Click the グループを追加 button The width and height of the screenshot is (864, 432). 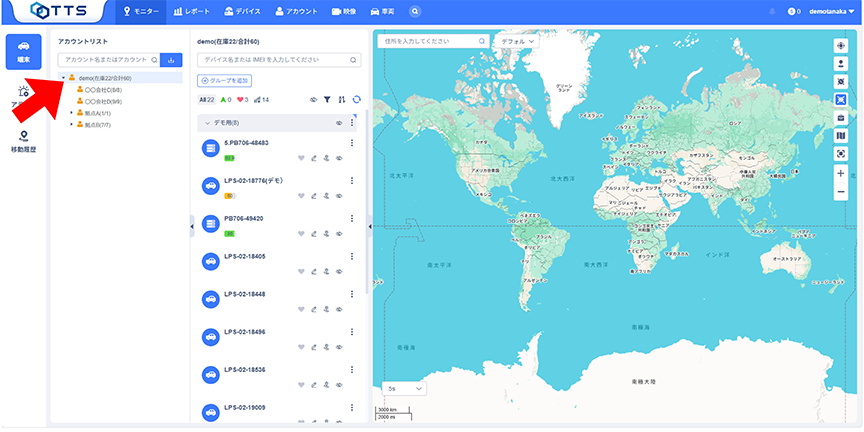[225, 80]
